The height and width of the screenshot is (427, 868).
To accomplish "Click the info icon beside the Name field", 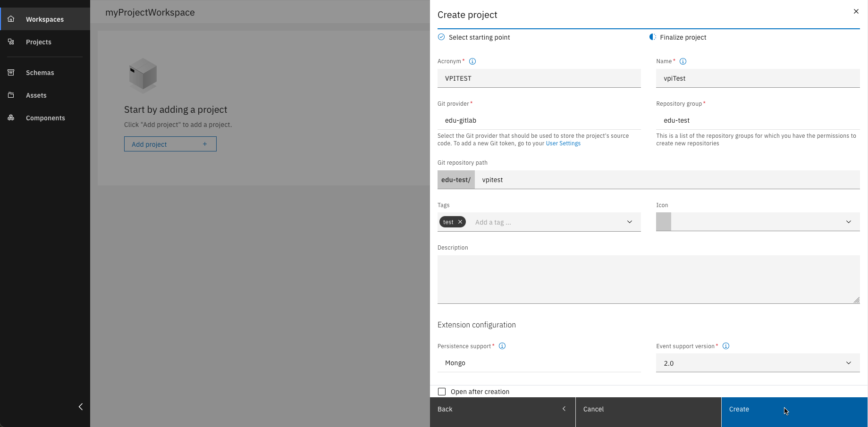I will [683, 61].
